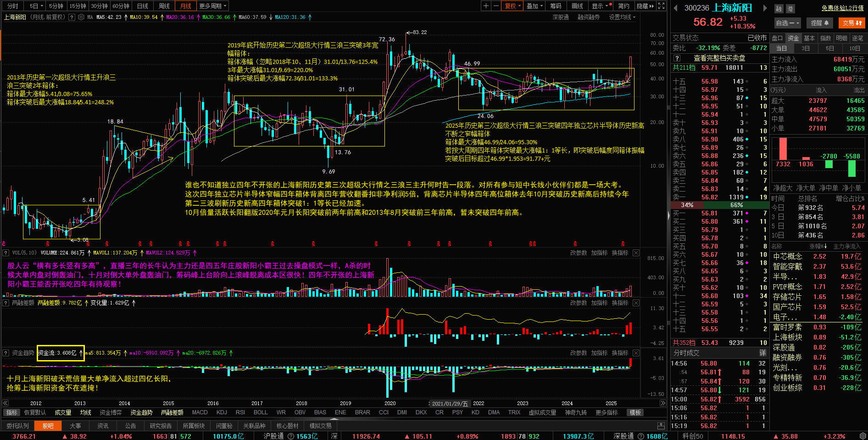Open the 叠加 overlay dropdown

pos(534,6)
